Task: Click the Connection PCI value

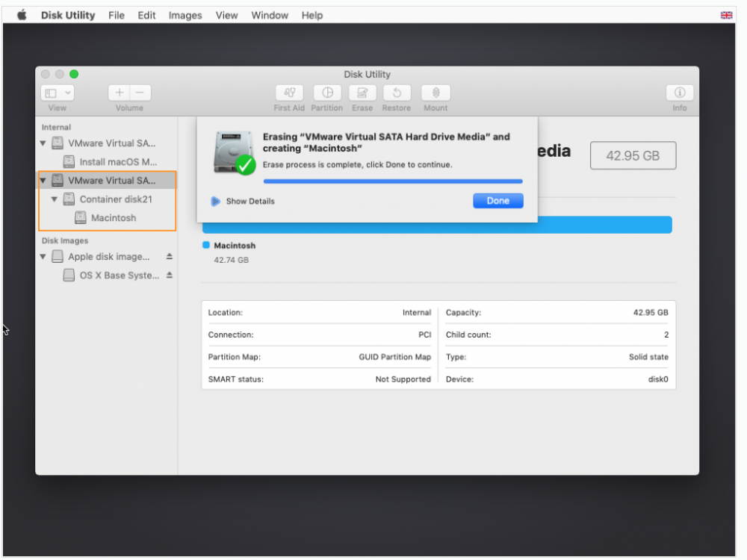Action: coord(425,335)
